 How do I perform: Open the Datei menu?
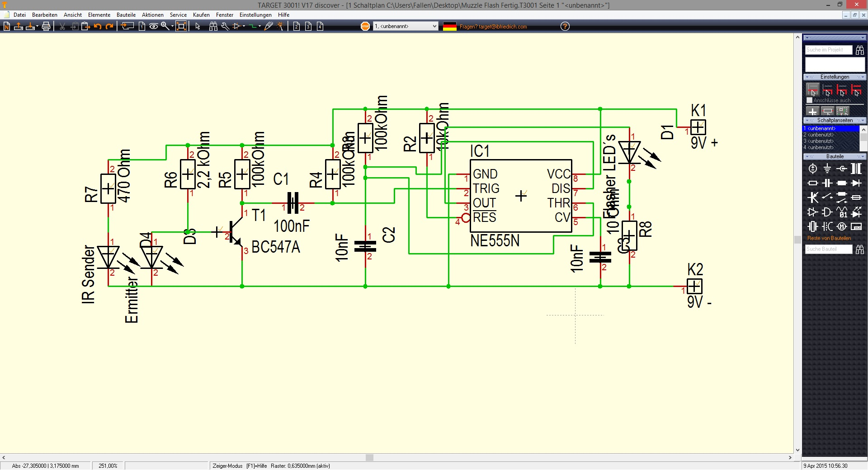click(19, 15)
